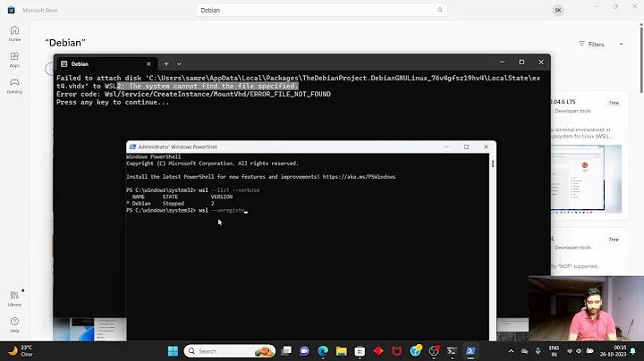Click the microphone tray icon
The image size is (644, 361).
click(x=538, y=351)
